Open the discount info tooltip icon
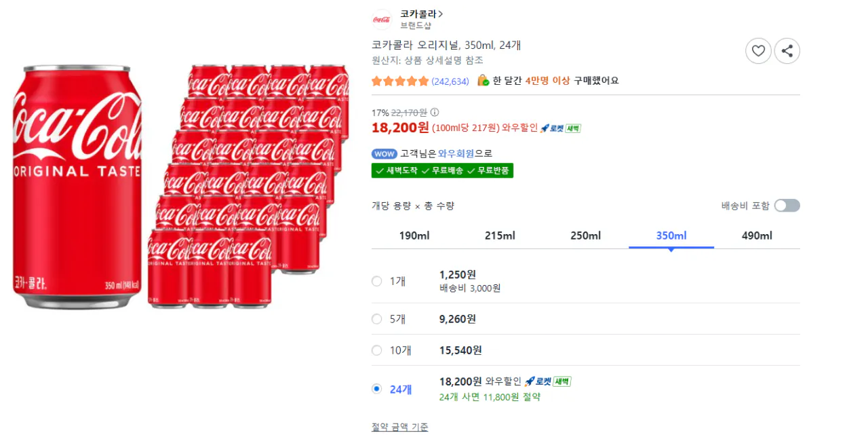The height and width of the screenshot is (435, 868). coord(434,113)
